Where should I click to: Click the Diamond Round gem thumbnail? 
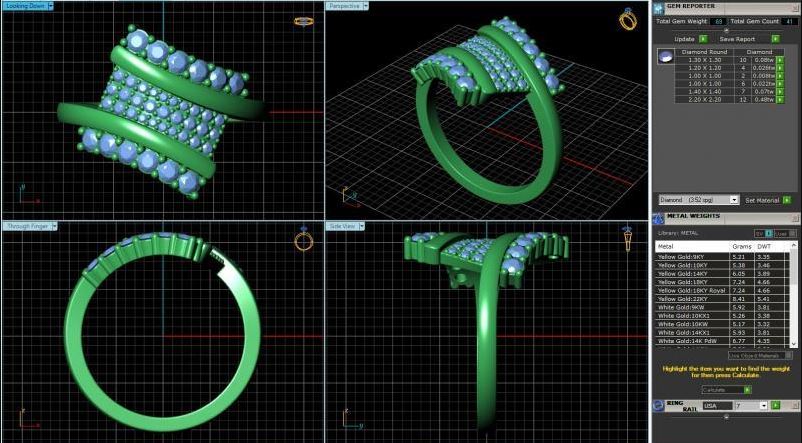click(665, 57)
